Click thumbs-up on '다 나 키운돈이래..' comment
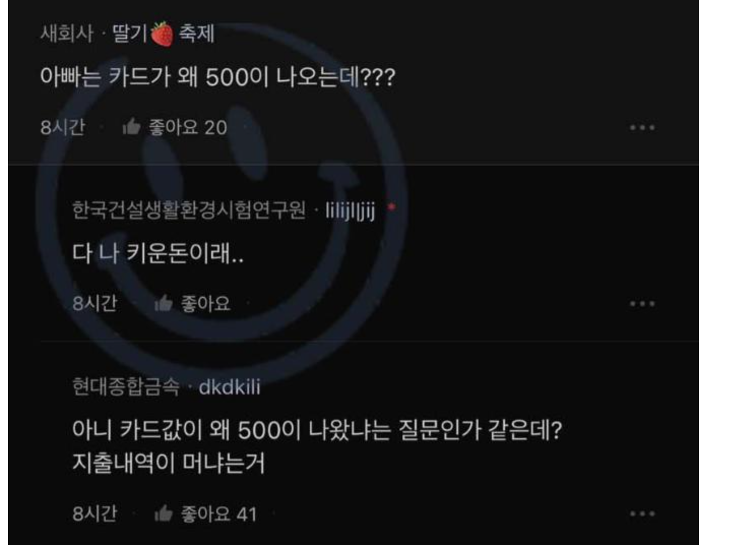The width and height of the screenshot is (756, 545). pos(163,304)
